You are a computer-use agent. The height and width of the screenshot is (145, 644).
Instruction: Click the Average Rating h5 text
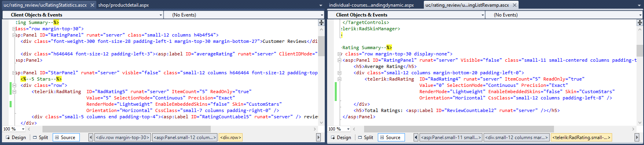click(x=384, y=66)
